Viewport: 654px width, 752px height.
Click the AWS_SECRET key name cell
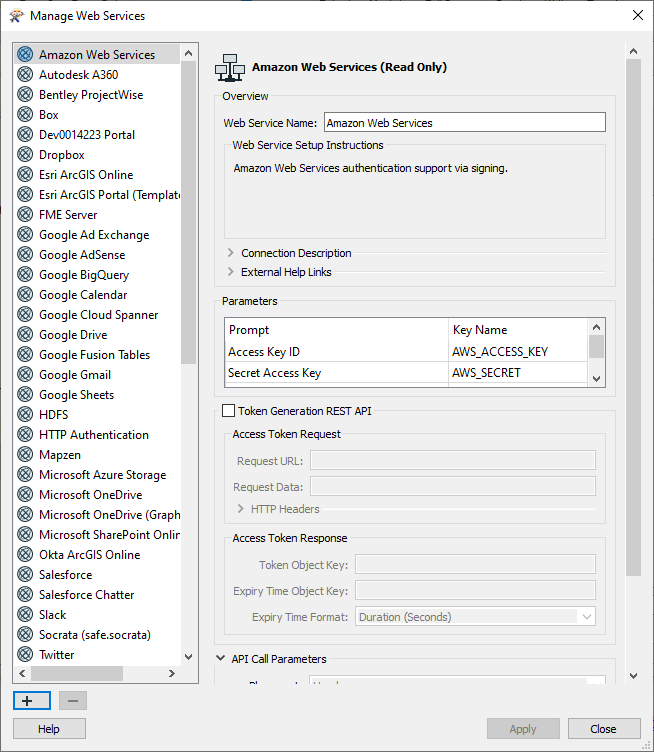tap(518, 373)
